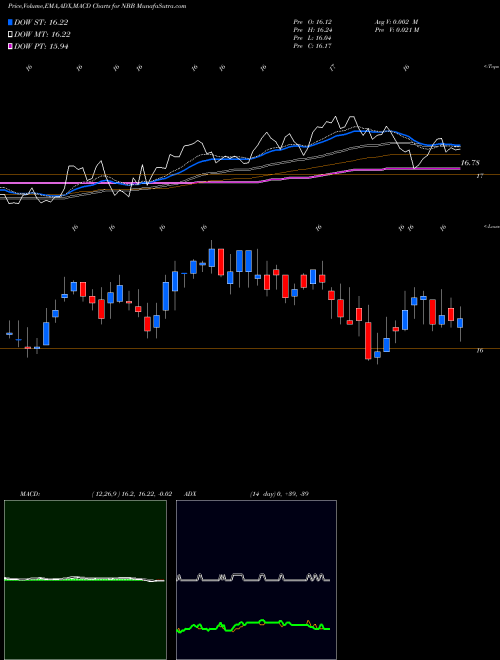Click the 'Pre V: 0.021 M' value
Screen dimensions: 500x660
(x=396, y=30)
